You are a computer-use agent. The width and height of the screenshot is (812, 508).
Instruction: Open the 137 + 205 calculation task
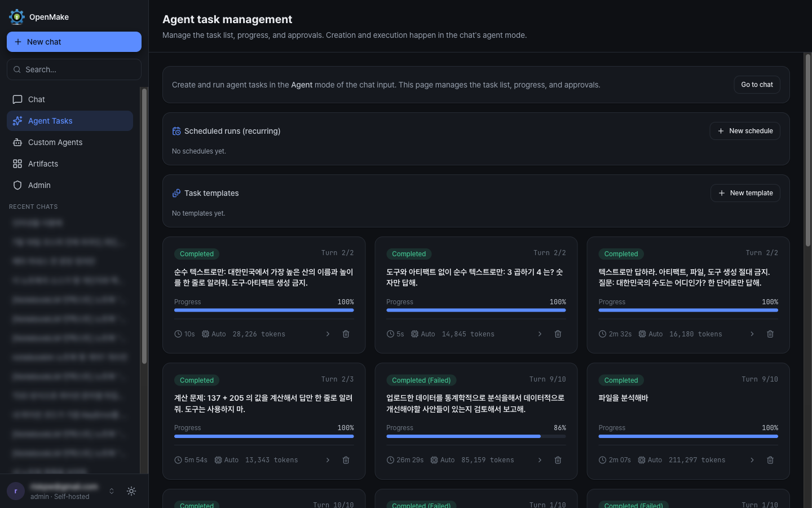[x=264, y=421]
